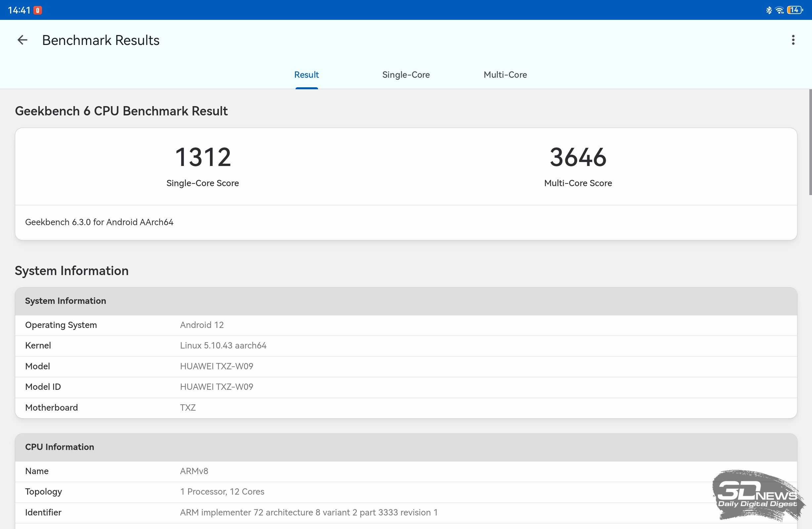The width and height of the screenshot is (812, 529).
Task: Tap the battery indicator icon
Action: click(794, 10)
